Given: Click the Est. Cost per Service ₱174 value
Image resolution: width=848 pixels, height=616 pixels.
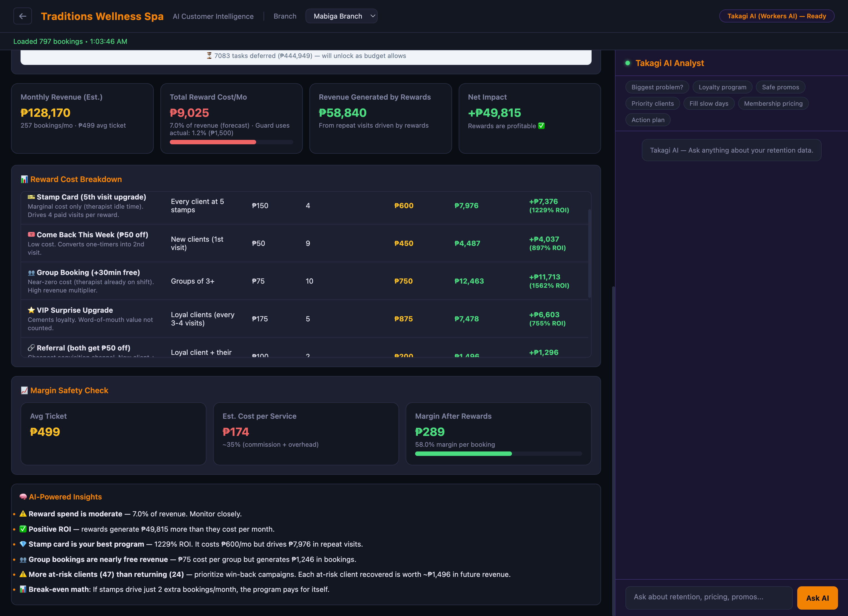Looking at the screenshot, I should [236, 432].
